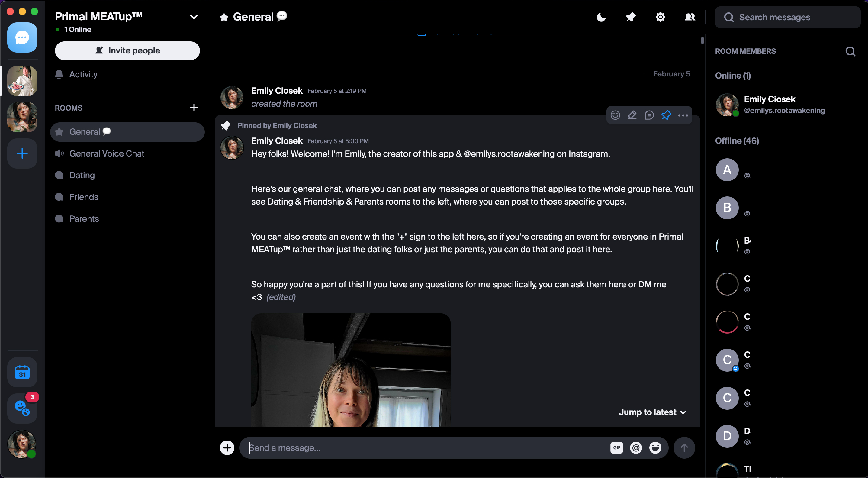Show pinned messages via header pin icon
The height and width of the screenshot is (478, 868).
631,17
